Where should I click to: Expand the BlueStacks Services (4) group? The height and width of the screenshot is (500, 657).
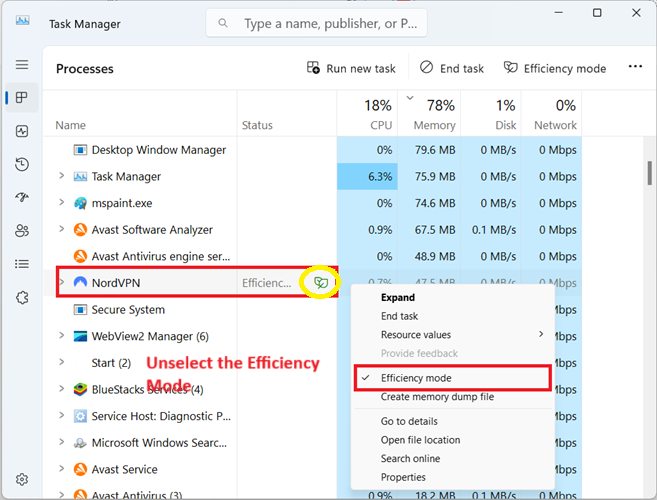click(x=62, y=389)
